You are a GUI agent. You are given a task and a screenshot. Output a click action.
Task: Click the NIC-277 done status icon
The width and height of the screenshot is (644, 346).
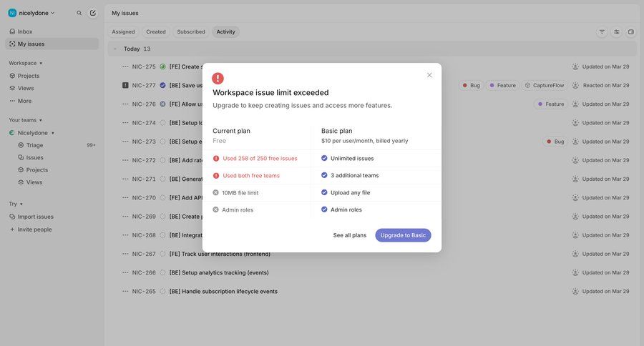coord(162,85)
